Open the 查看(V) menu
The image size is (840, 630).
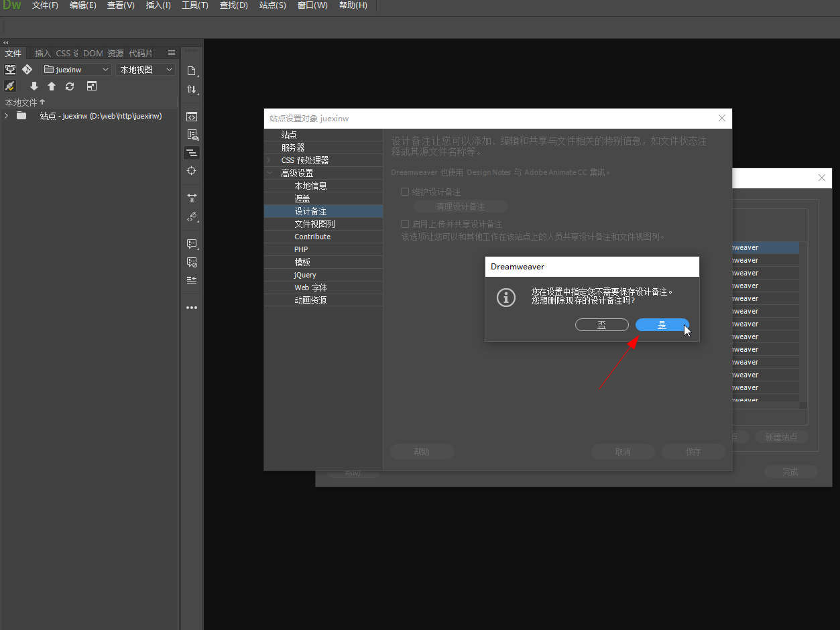(x=121, y=5)
